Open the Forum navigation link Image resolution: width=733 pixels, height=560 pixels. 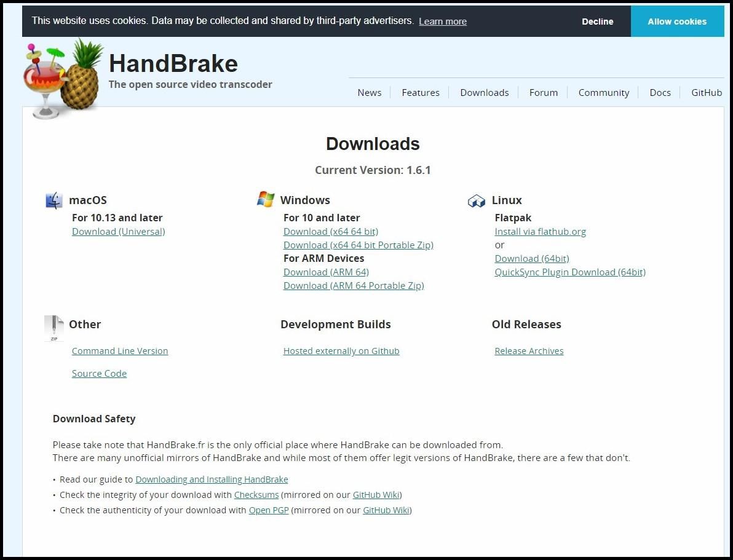click(544, 93)
